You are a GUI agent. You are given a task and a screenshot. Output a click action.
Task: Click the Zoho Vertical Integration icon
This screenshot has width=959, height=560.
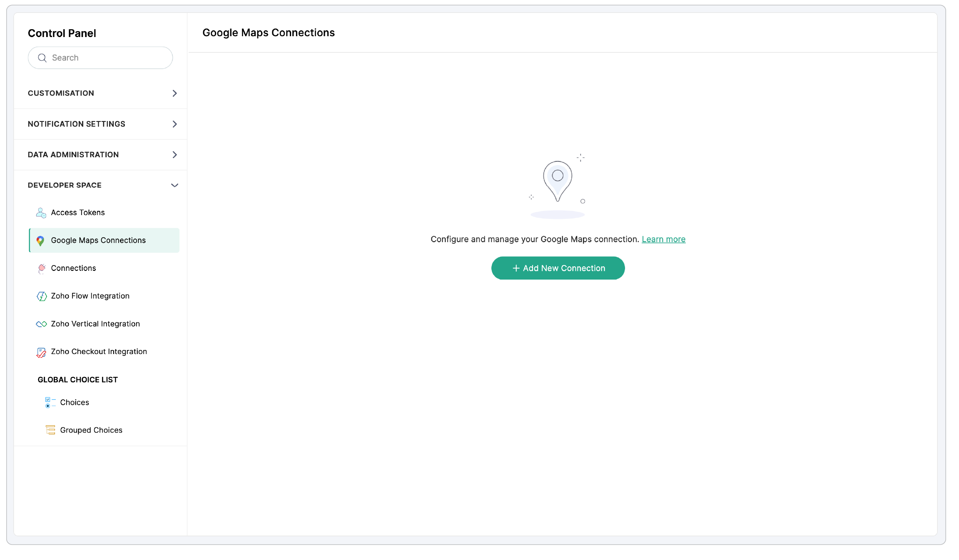pyautogui.click(x=41, y=324)
